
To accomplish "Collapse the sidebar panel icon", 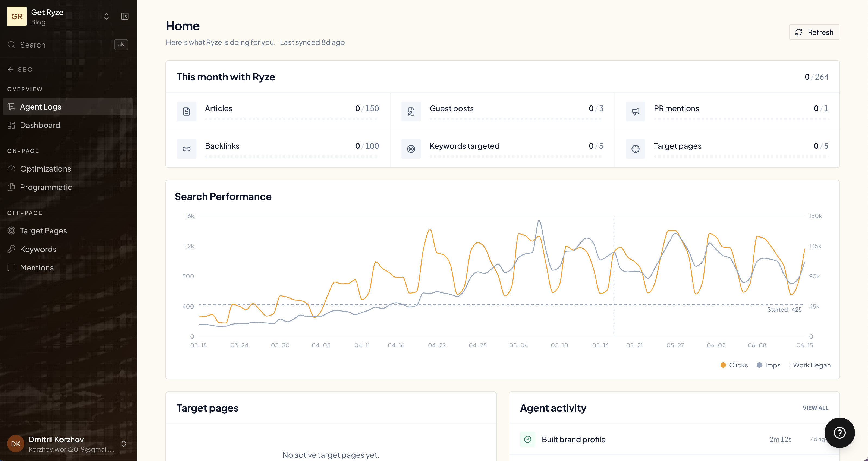I will click(125, 16).
